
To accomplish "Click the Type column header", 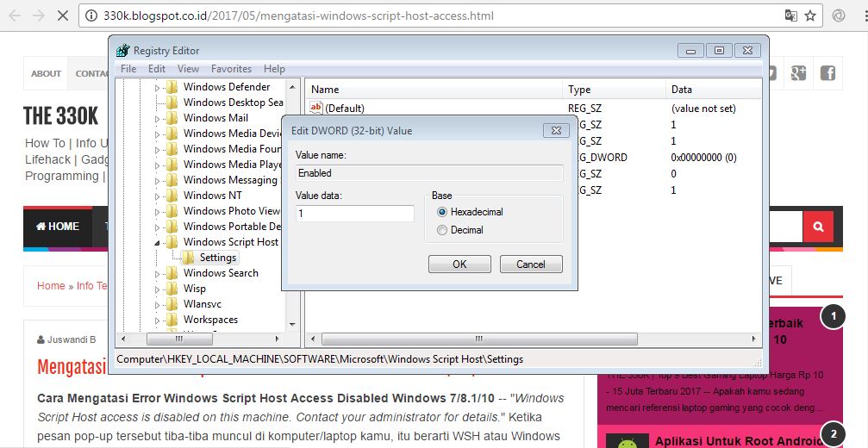I will tap(615, 89).
